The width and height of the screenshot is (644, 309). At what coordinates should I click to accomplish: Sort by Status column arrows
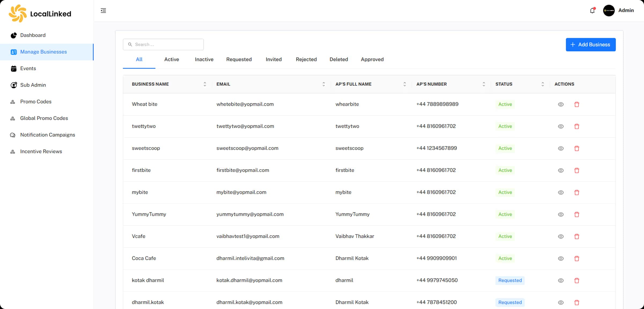point(543,84)
